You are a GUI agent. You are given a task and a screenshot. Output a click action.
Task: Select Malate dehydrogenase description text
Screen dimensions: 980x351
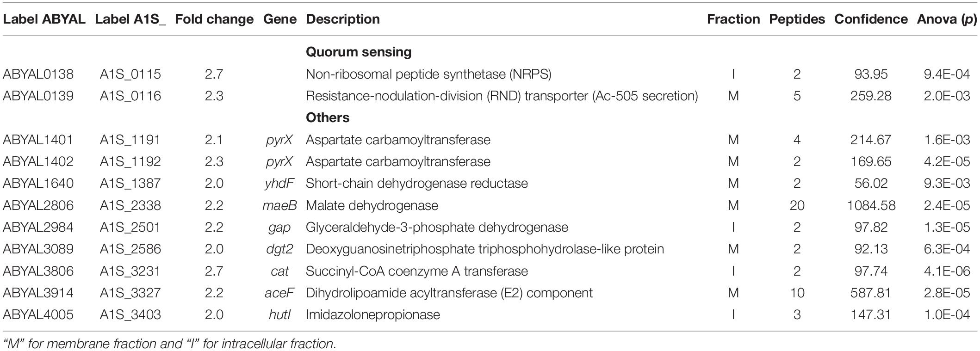(372, 205)
